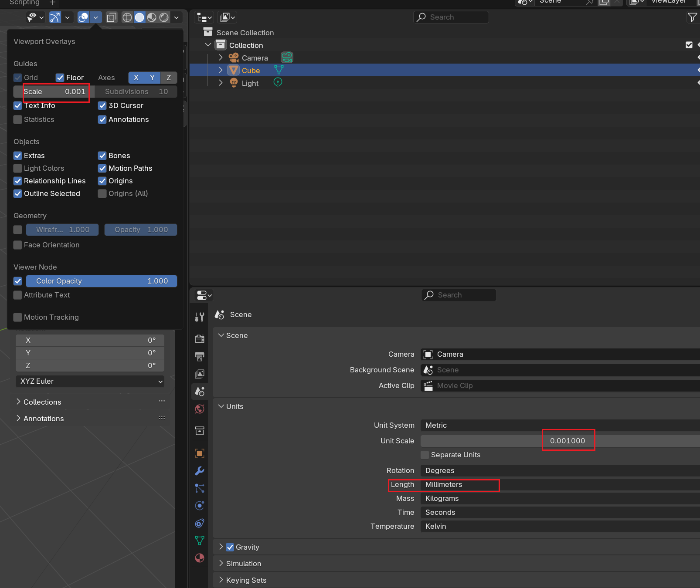
Task: Switch to solid viewport shading
Action: click(139, 17)
